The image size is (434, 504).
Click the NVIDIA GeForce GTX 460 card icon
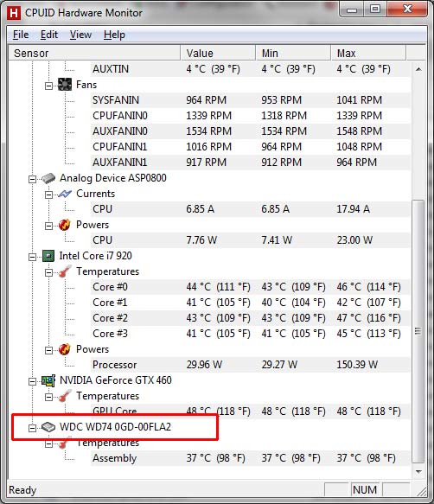[48, 380]
